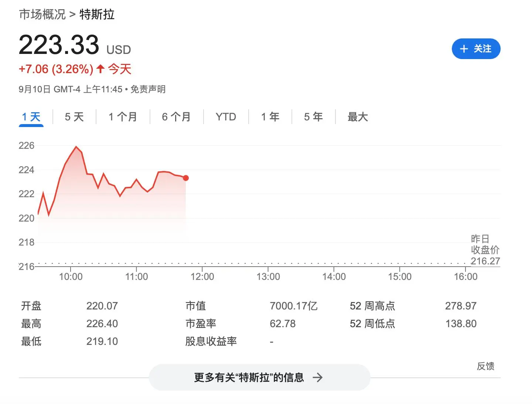
Task: Click the 52-week high 278.97
Action: click(461, 306)
